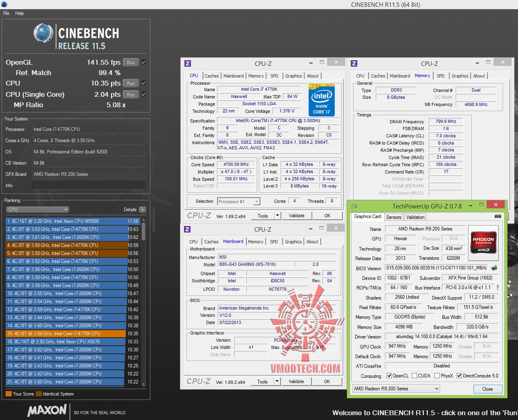
Task: Click the CPU-Z Z logo icon in the Memory window
Action: point(354,63)
